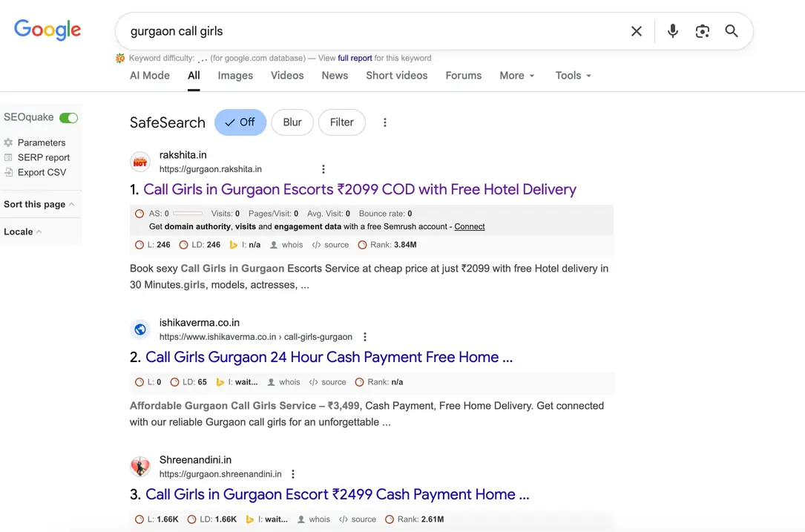Collapse the Locale section
The image size is (805, 532).
pyautogui.click(x=22, y=231)
